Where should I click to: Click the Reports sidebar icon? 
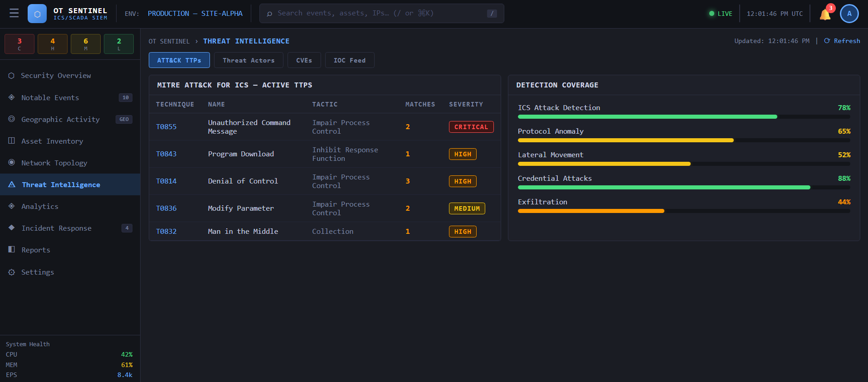(12, 250)
